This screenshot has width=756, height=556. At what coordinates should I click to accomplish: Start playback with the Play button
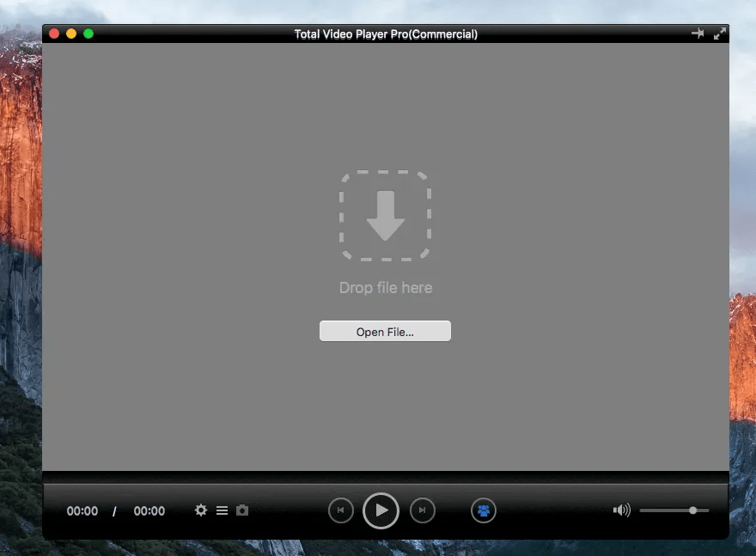tap(381, 510)
